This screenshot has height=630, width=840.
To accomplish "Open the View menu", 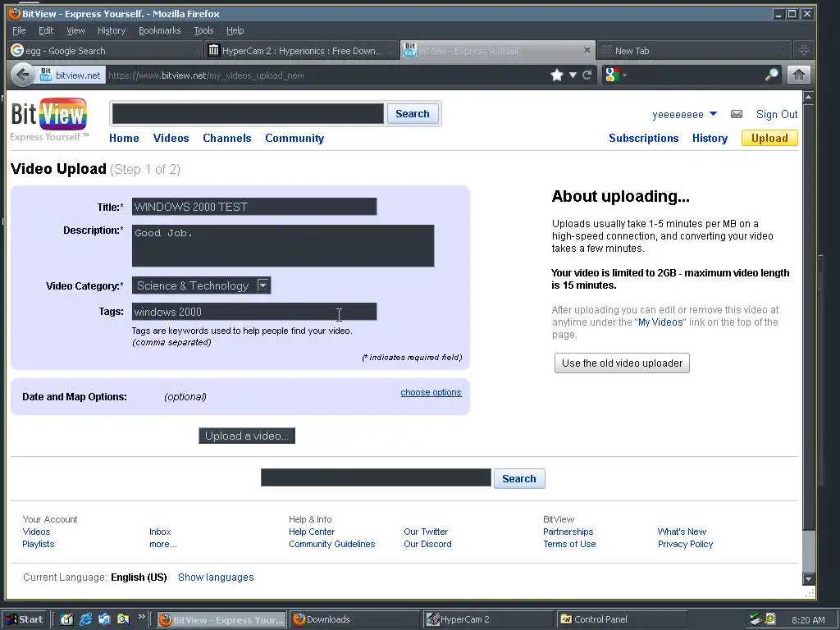I will (75, 30).
